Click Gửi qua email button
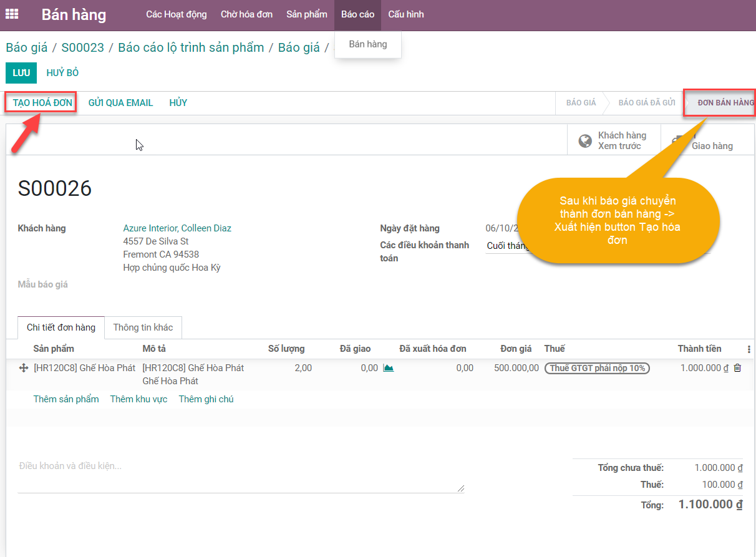Screen dimensions: 756x557 pos(120,103)
